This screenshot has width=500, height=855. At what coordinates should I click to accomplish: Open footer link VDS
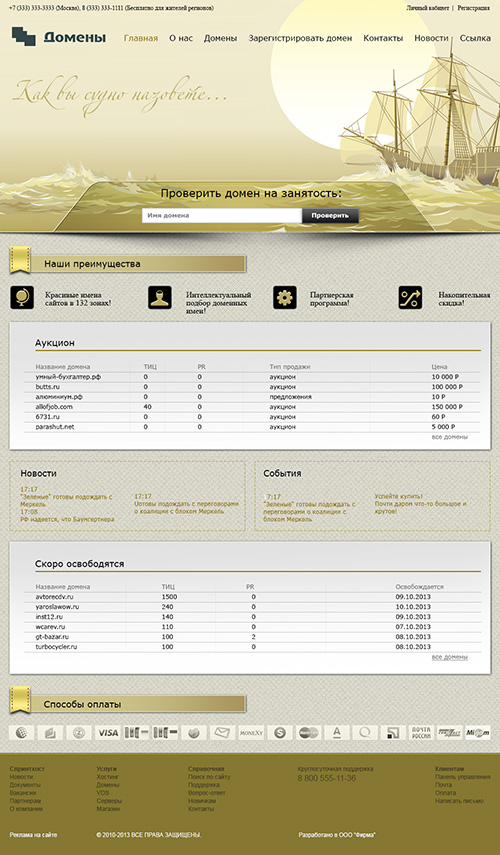click(103, 793)
